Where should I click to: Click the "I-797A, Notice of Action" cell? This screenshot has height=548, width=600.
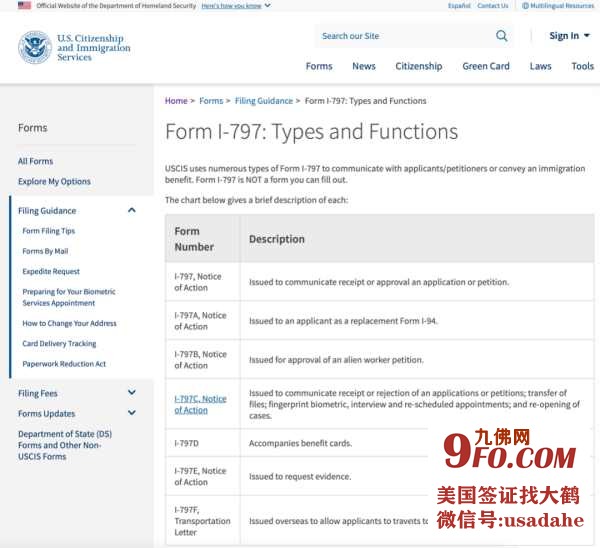pos(203,321)
